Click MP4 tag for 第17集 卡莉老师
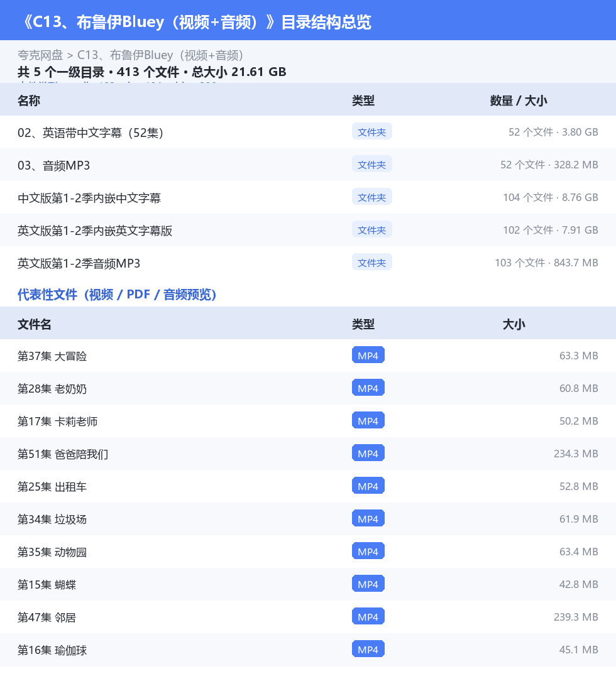The width and height of the screenshot is (616, 686). pyautogui.click(x=368, y=420)
